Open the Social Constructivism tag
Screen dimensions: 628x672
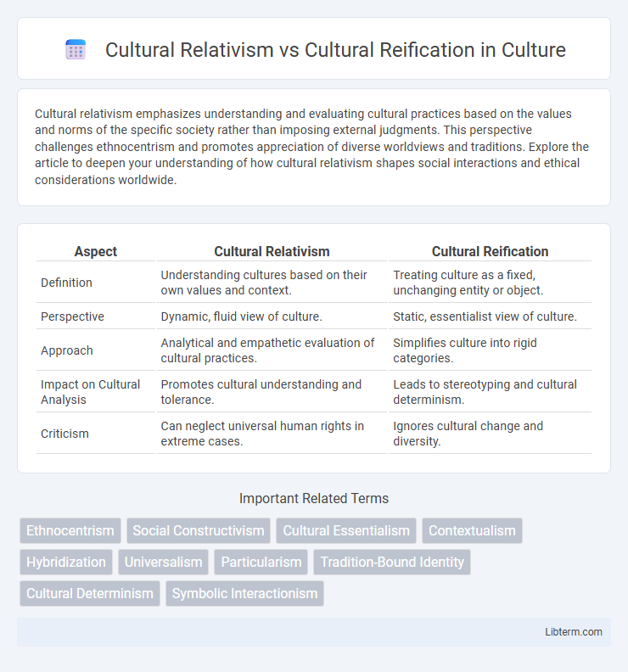click(x=199, y=530)
